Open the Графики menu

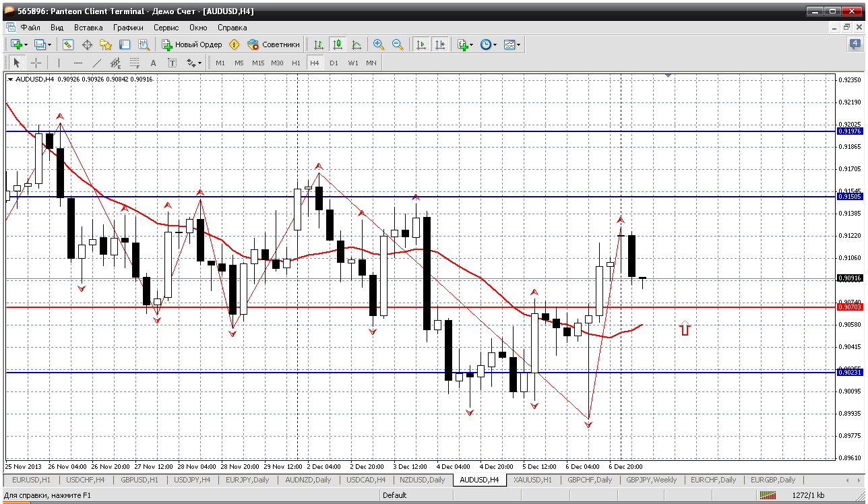tap(128, 28)
